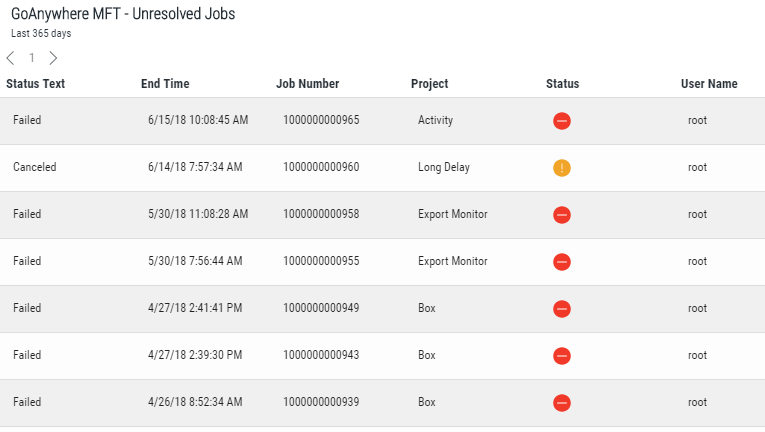Click the warning status icon for Long Delay
Viewport: 765px width, 432px height.
pos(562,167)
